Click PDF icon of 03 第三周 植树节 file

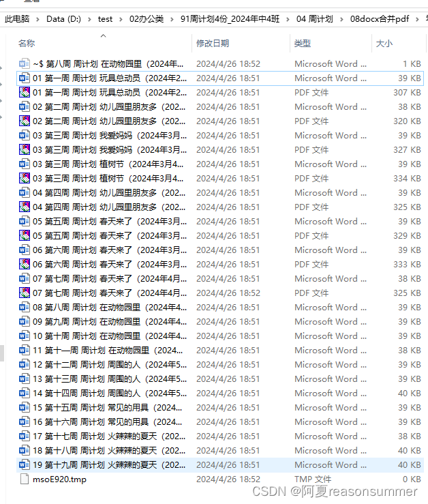[25, 179]
